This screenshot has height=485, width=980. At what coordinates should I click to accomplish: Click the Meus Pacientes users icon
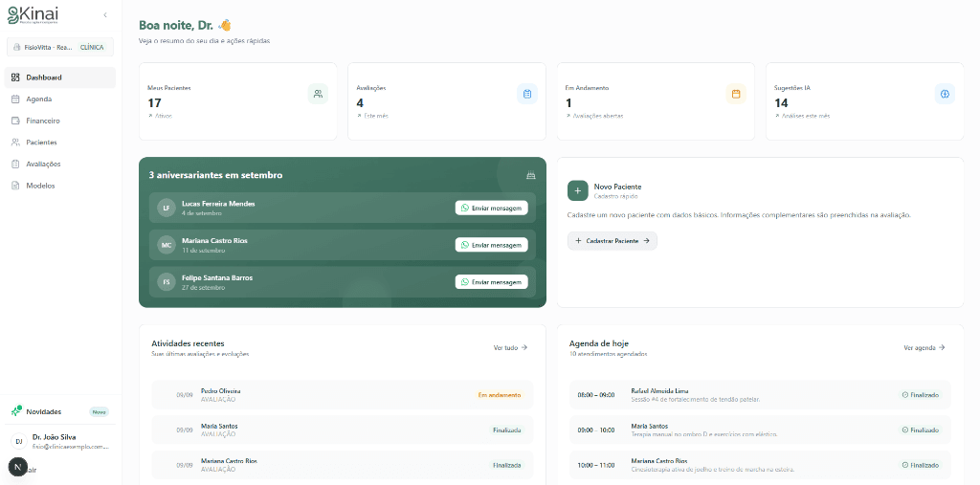point(318,94)
